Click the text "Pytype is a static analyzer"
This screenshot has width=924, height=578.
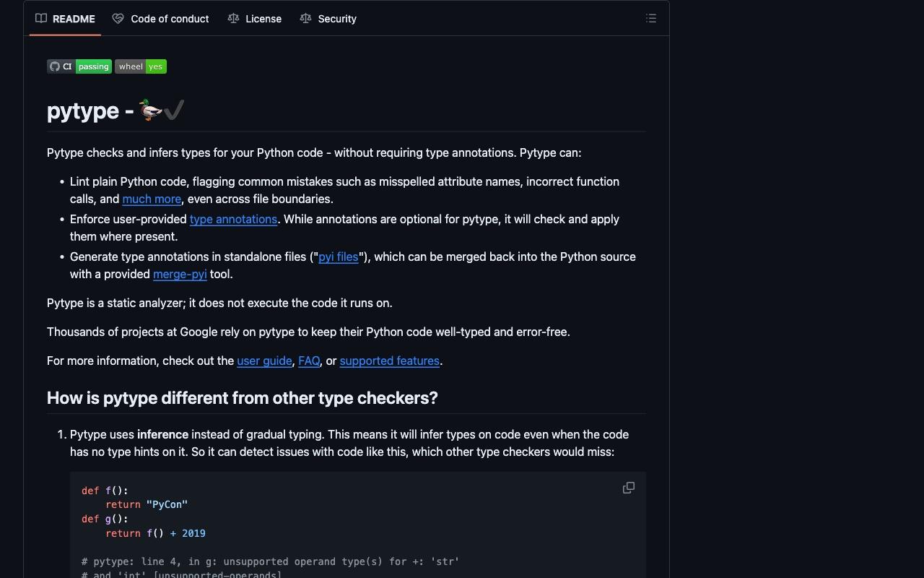116,303
